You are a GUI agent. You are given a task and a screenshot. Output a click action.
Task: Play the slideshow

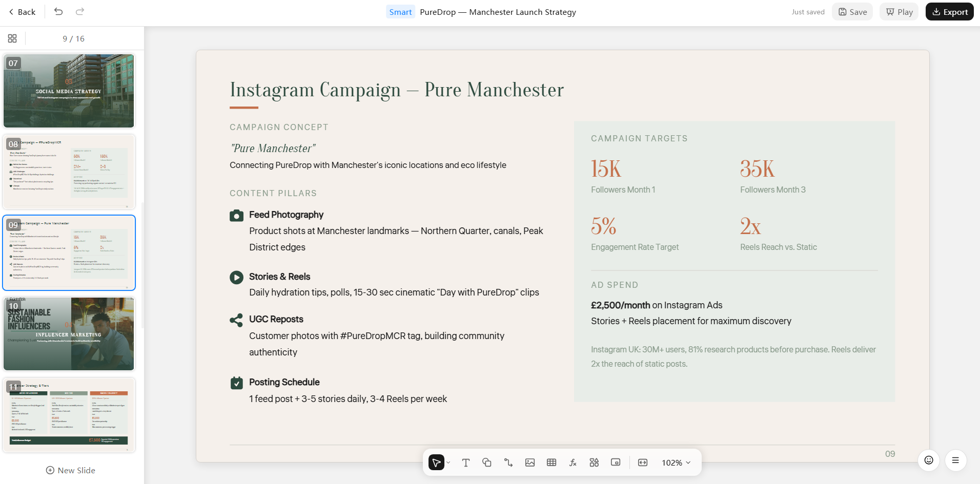pyautogui.click(x=900, y=12)
